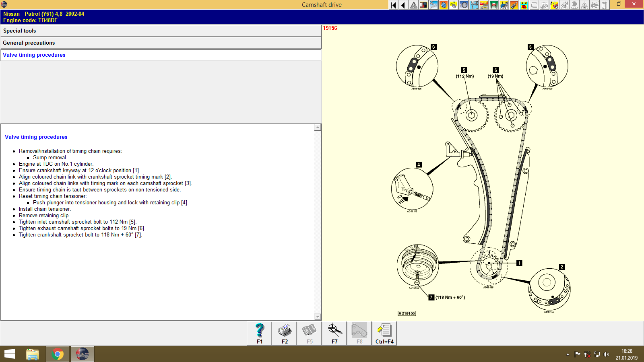Show hidden system tray icons arrow

click(568, 354)
